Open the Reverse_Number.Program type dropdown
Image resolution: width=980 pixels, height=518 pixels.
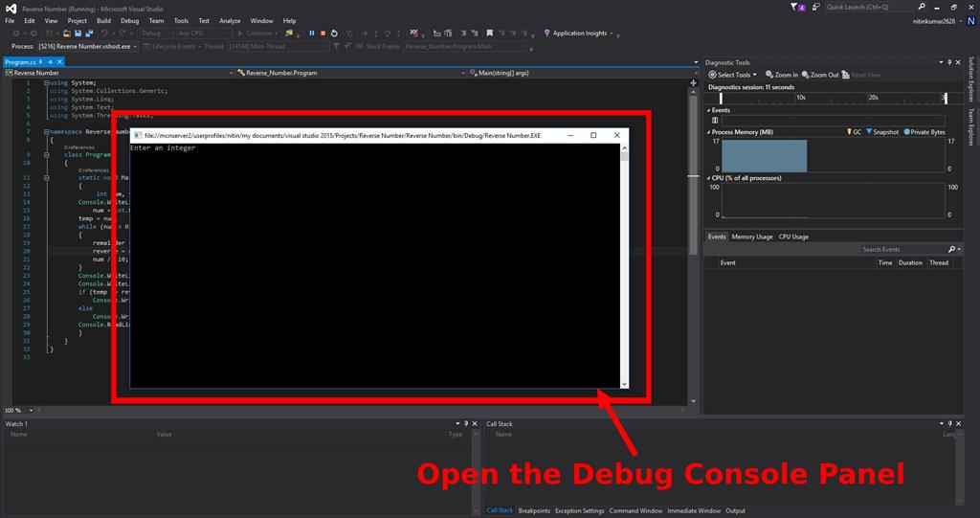(x=350, y=73)
